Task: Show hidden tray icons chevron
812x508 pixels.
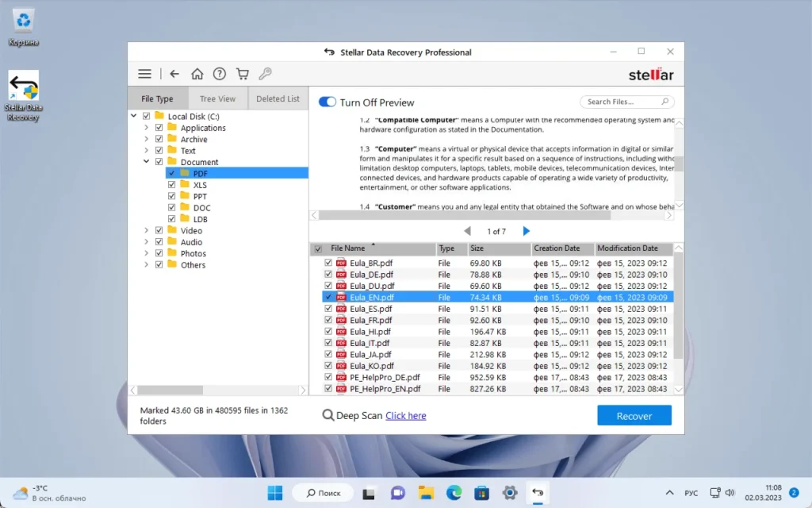Action: (669, 492)
